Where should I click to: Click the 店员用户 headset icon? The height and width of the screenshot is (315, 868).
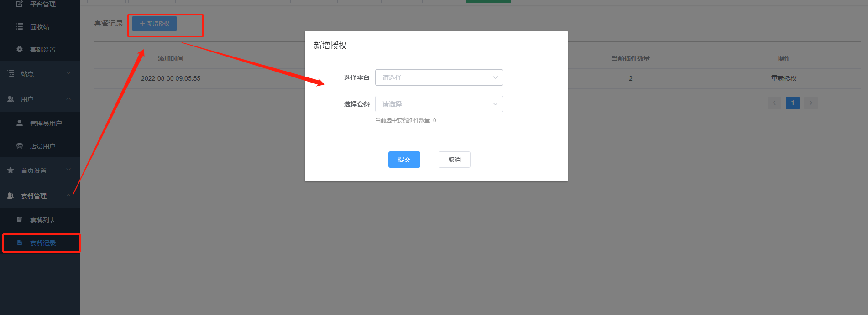tap(20, 146)
